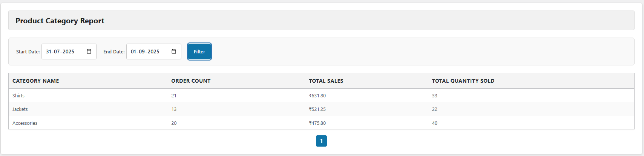Screen dimensions: 644x156
Task: Click the ₹521.25 total sales value
Action: coord(317,109)
